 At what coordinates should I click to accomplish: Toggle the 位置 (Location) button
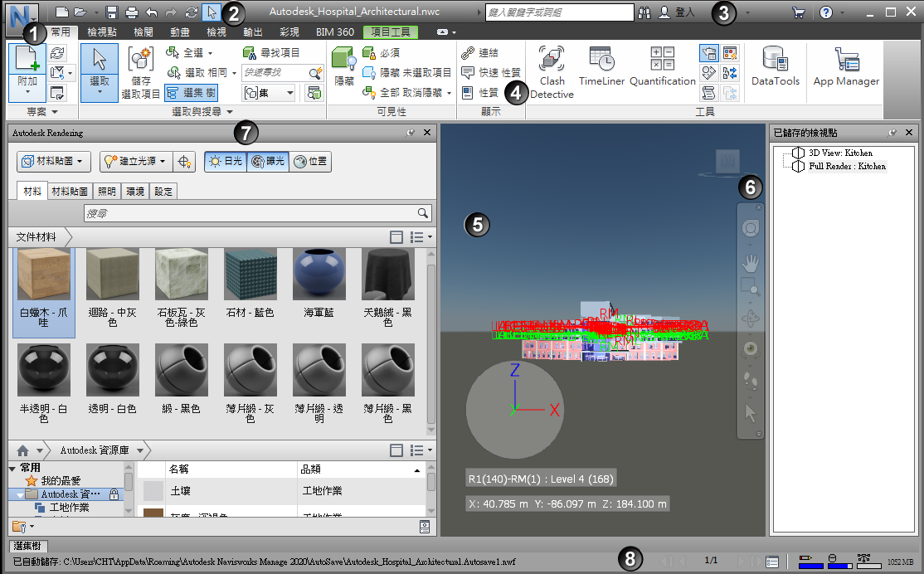[310, 162]
